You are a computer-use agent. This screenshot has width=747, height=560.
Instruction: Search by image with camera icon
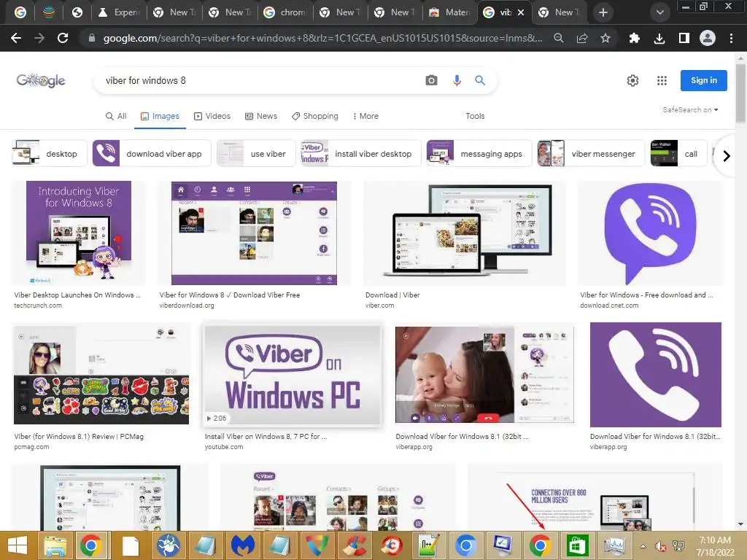(431, 80)
